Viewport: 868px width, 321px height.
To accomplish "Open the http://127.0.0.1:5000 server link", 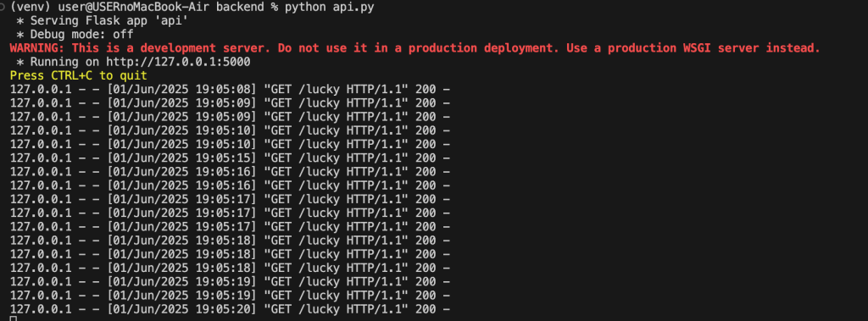I will coord(178,62).
